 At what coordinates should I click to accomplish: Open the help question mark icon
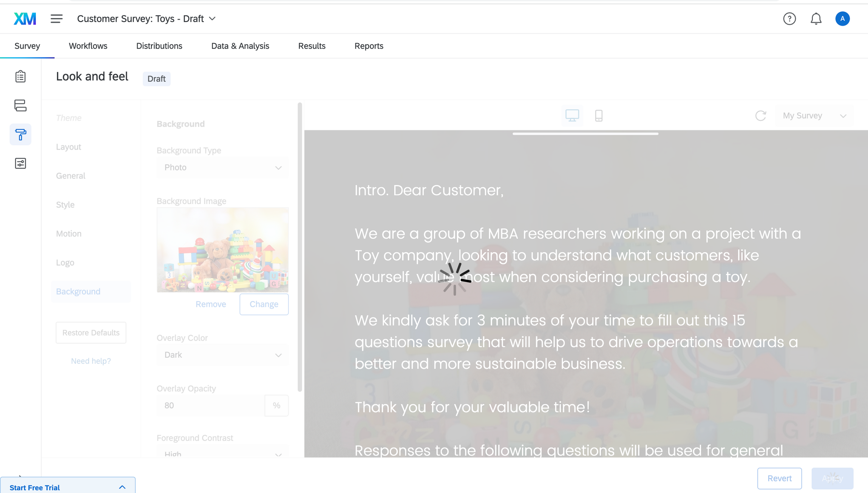click(789, 19)
